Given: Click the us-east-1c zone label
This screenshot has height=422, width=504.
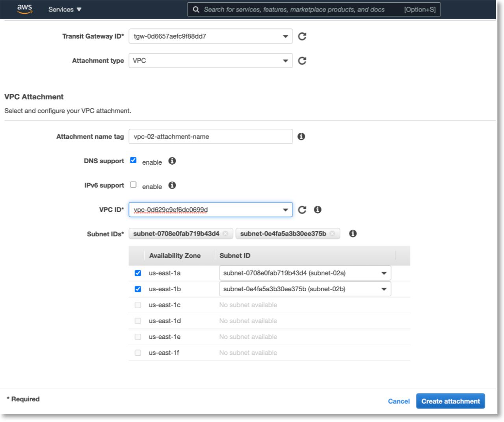Looking at the screenshot, I should tap(165, 305).
